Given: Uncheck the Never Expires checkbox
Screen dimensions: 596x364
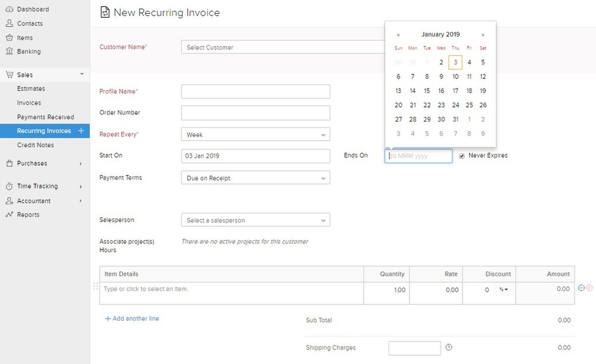Looking at the screenshot, I should tap(461, 155).
